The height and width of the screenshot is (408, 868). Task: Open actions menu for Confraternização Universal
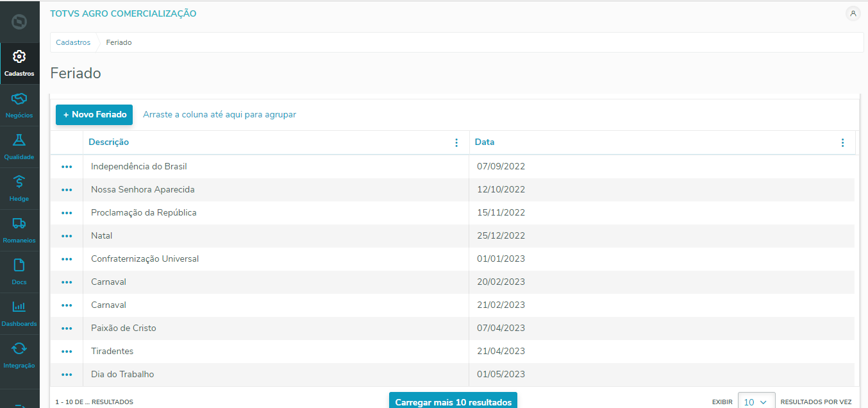coord(67,259)
